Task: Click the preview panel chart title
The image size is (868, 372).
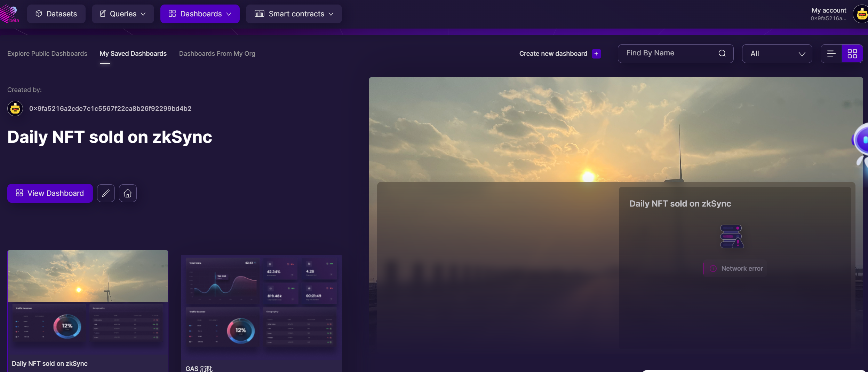Action: 680,204
